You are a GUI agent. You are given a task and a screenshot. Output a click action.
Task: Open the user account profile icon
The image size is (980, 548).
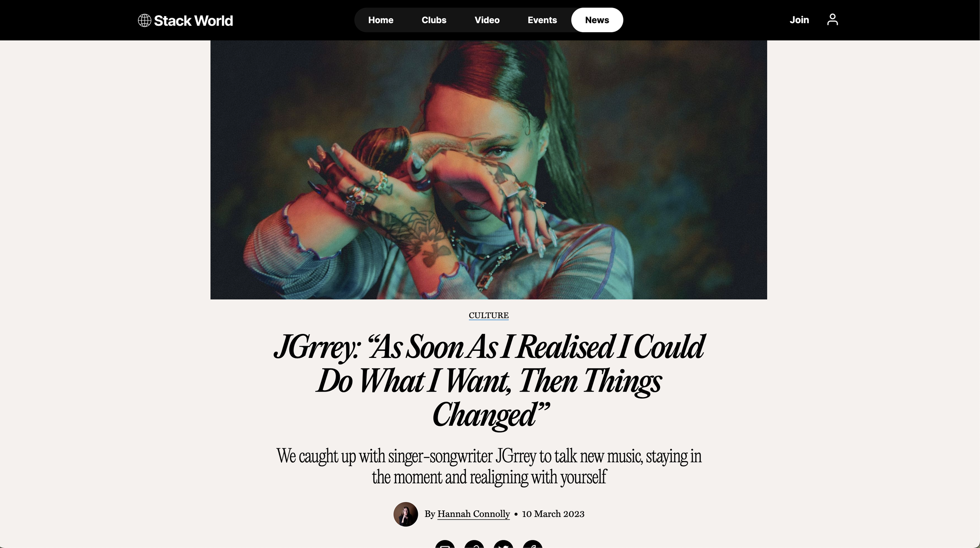[x=832, y=20]
